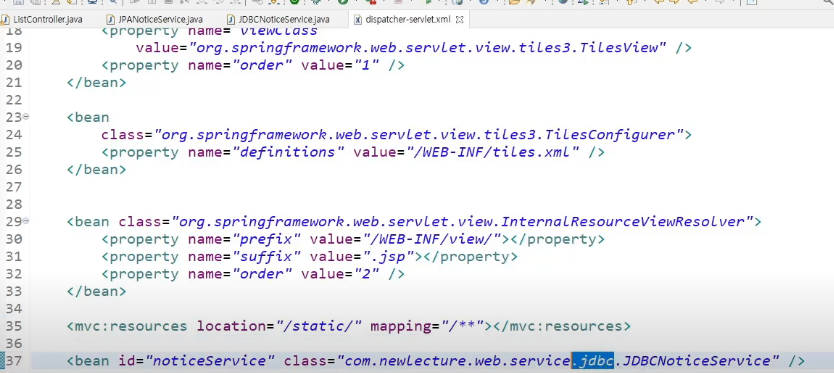This screenshot has width=834, height=373.
Task: Click the </bean> closing tag on line 21
Action: [96, 82]
